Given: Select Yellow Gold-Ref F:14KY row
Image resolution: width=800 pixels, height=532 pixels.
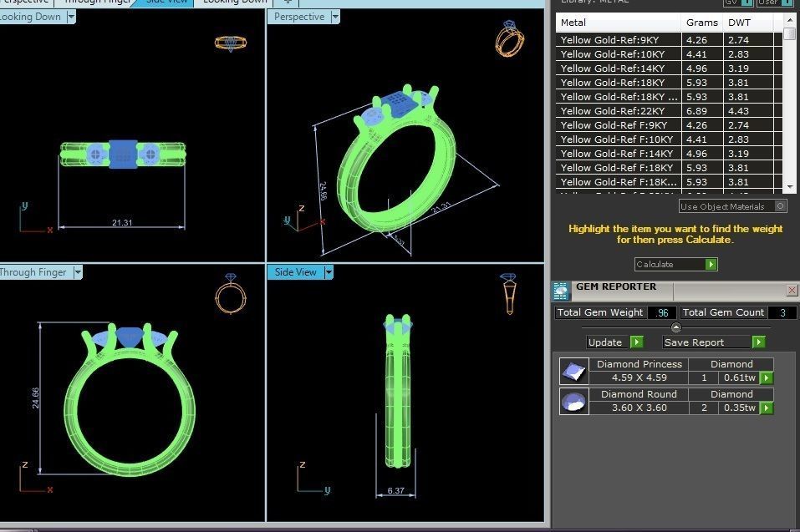Looking at the screenshot, I should point(669,154).
